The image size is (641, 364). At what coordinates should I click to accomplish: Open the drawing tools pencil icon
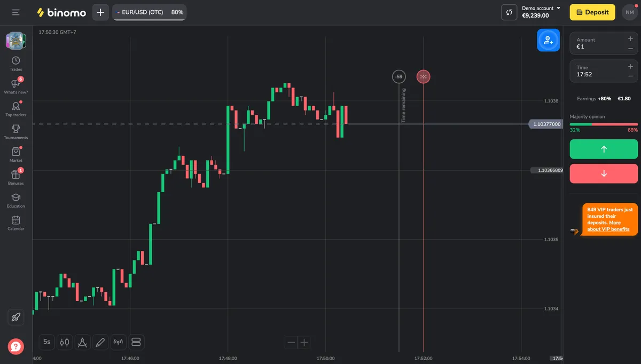click(x=100, y=342)
